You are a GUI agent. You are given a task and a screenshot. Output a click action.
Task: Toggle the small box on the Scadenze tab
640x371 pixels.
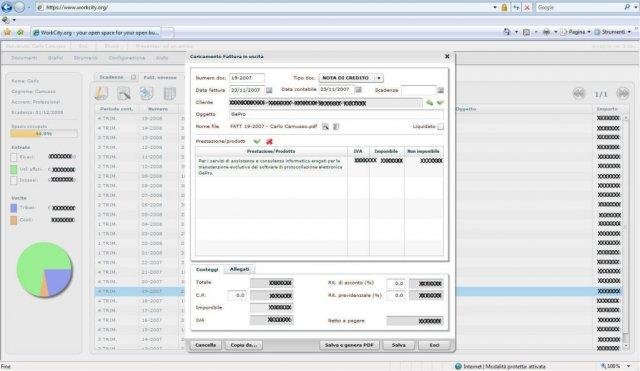133,77
